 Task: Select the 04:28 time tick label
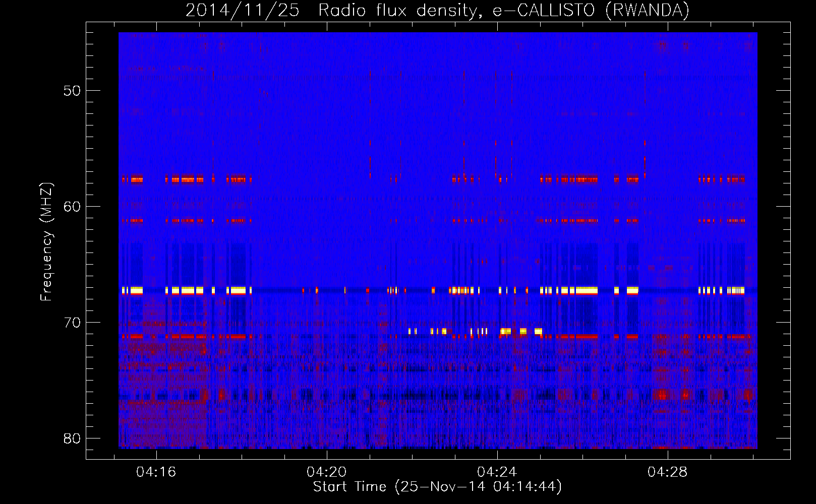(668, 472)
